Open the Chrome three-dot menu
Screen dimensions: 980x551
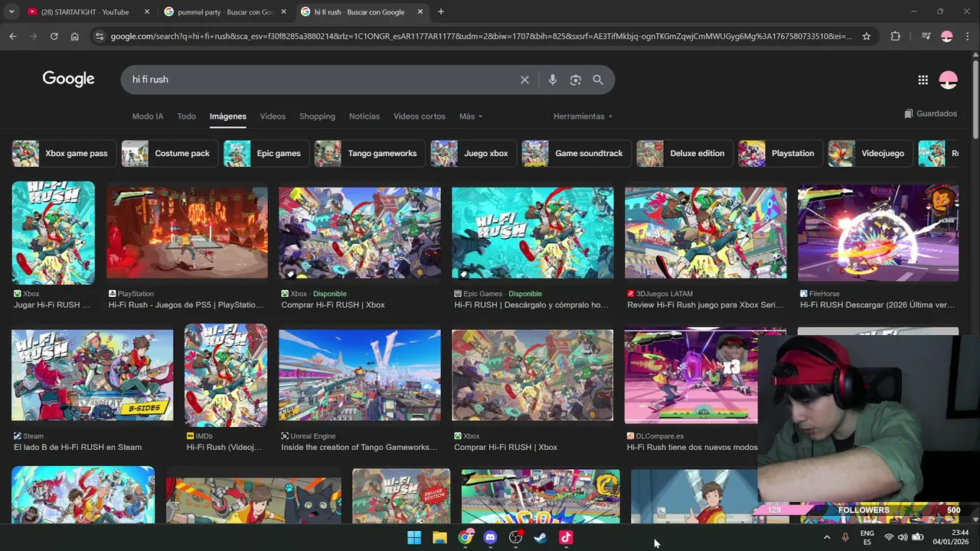[x=967, y=36]
